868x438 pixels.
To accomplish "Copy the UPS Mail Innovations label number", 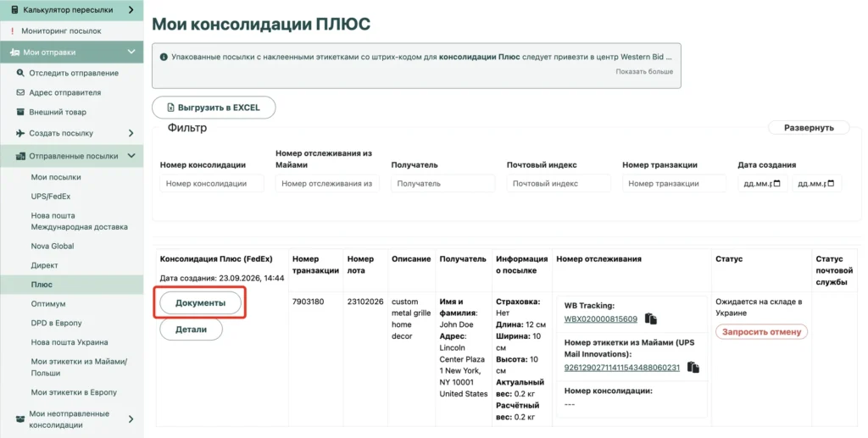I will click(693, 367).
